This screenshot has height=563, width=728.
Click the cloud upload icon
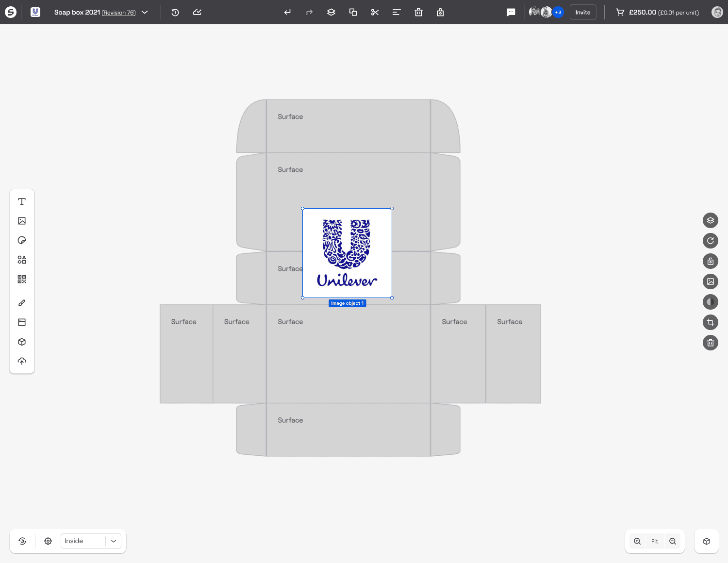coord(22,361)
